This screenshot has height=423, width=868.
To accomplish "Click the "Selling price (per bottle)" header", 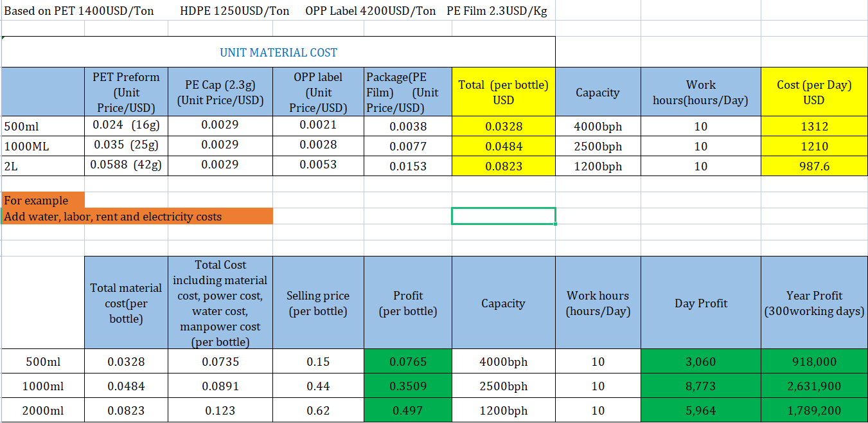I will (x=318, y=303).
